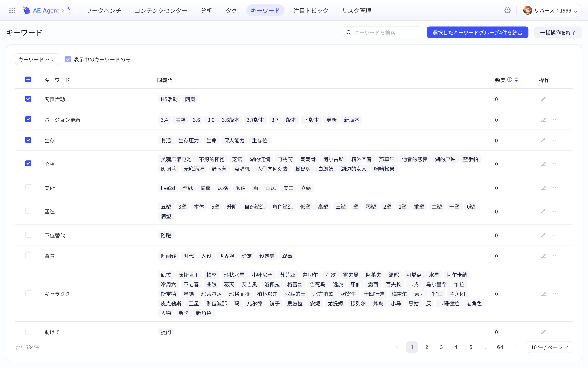This screenshot has height=368, width=588.
Task: Edit the 网页活动 keyword row
Action: 544,99
